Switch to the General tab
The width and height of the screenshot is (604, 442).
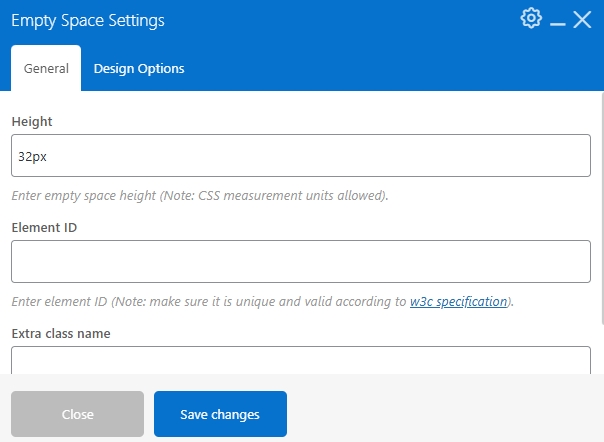(x=46, y=68)
